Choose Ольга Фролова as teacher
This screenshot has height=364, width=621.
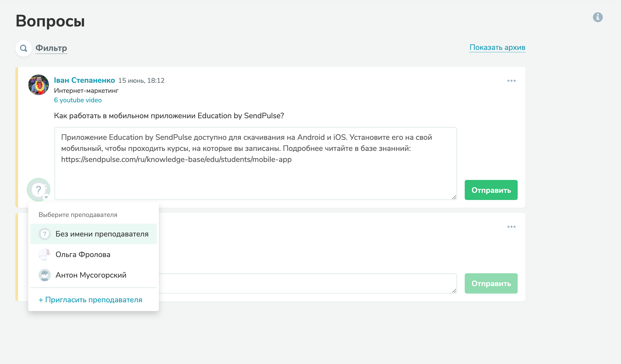83,254
